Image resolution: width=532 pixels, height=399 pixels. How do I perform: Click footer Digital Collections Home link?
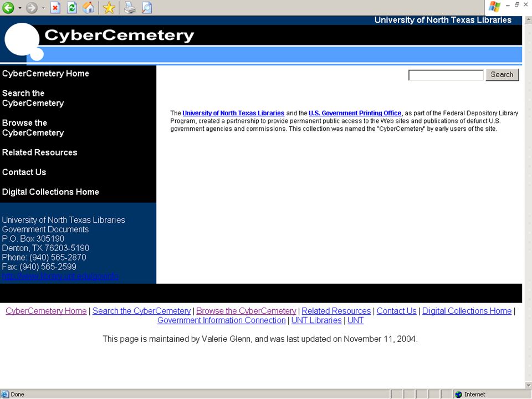[467, 311]
